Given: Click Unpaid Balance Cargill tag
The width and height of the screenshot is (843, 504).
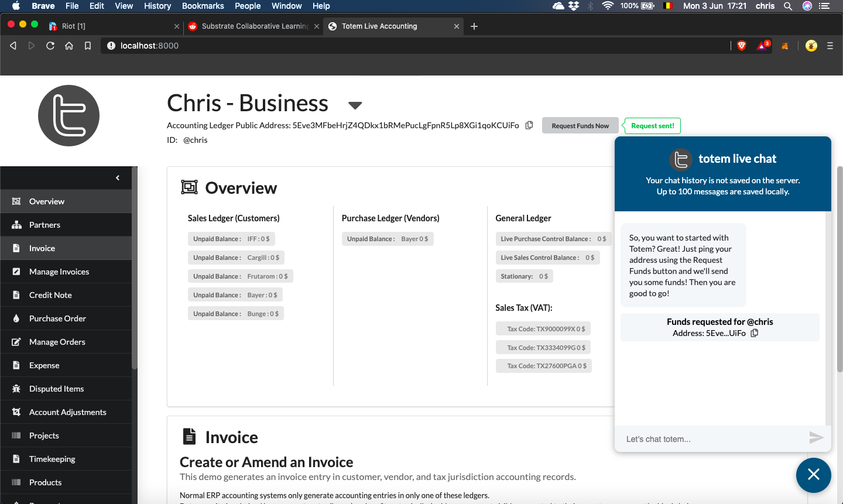Looking at the screenshot, I should (x=237, y=258).
